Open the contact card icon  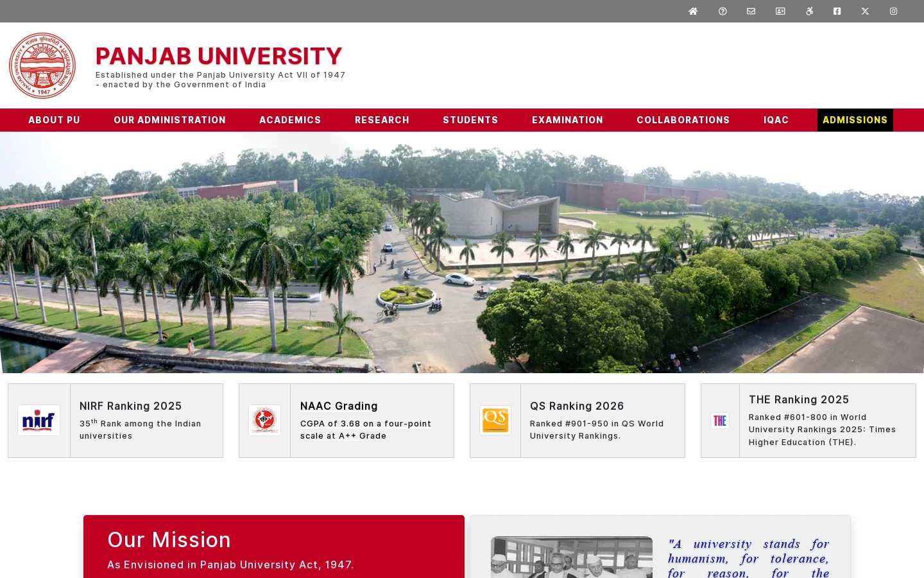tap(780, 11)
